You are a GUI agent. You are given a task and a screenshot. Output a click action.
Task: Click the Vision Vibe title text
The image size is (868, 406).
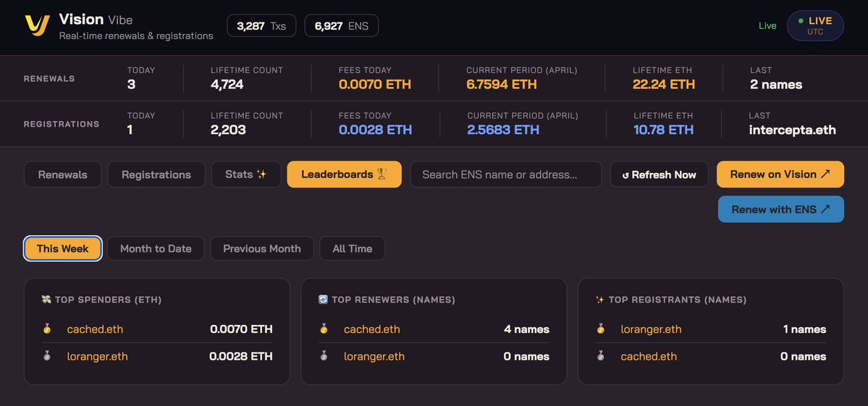96,20
